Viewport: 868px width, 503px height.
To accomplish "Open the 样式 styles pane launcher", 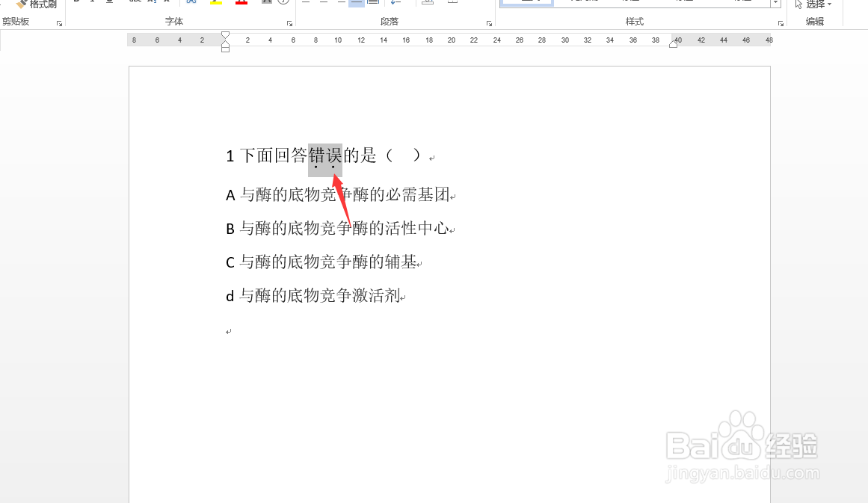I will [781, 24].
